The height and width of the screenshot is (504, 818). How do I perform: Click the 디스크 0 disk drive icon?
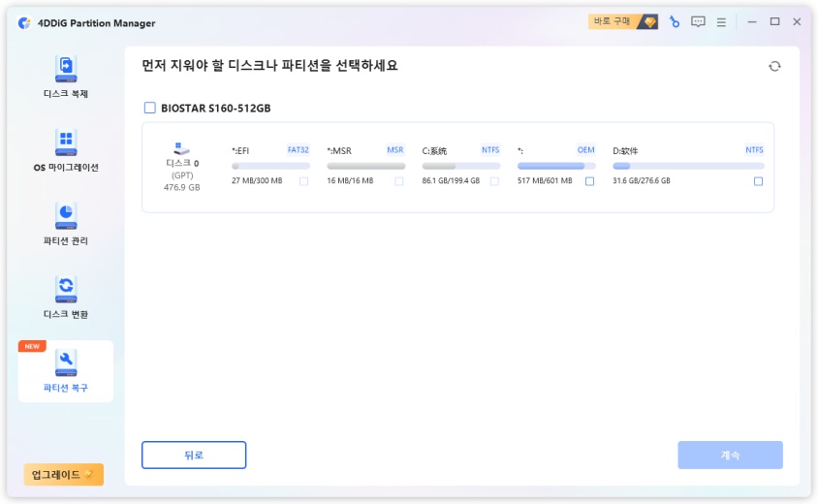[181, 148]
